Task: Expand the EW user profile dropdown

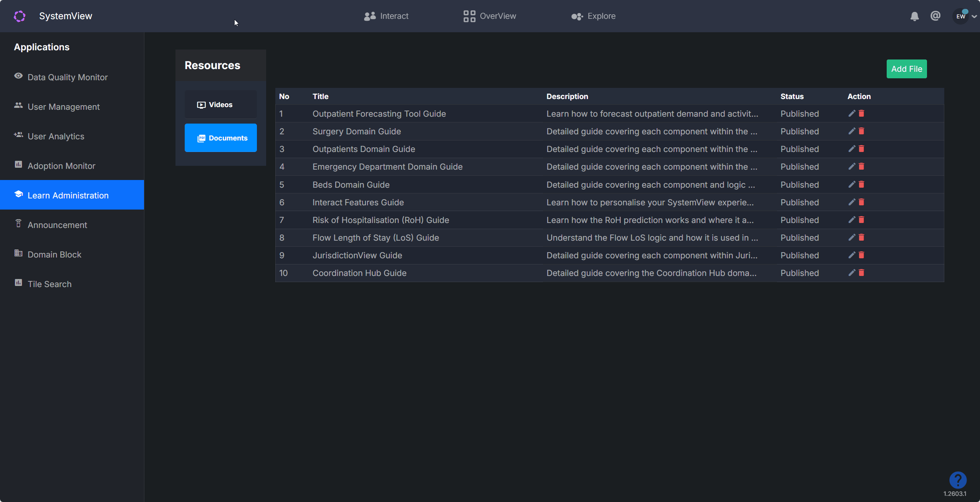Action: point(974,17)
